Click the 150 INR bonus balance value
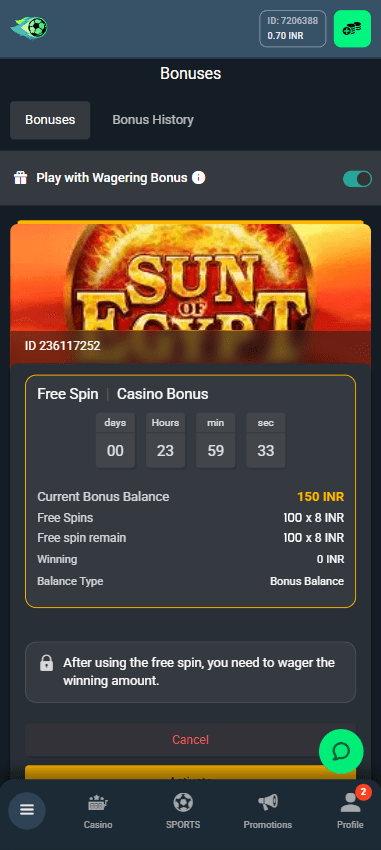The width and height of the screenshot is (381, 850). (x=320, y=497)
